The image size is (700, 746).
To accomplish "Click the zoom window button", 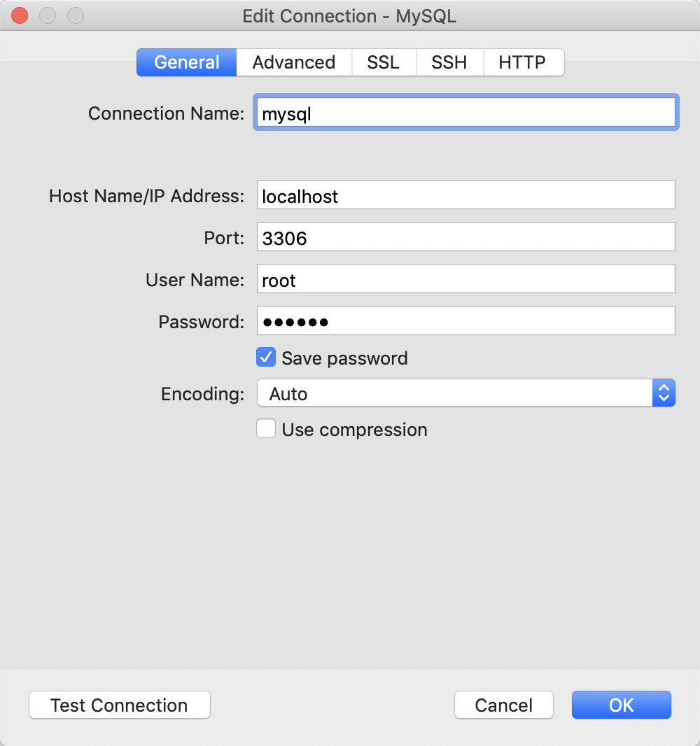I will point(75,15).
